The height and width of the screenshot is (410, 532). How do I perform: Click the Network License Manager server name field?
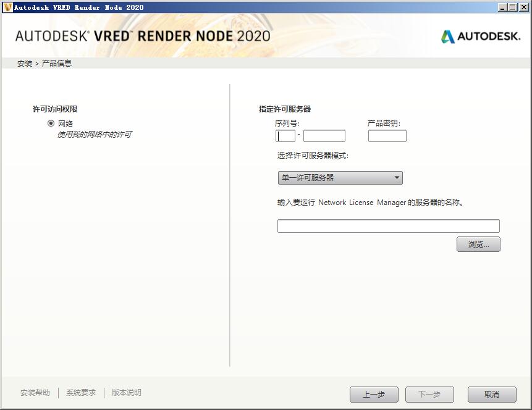388,225
